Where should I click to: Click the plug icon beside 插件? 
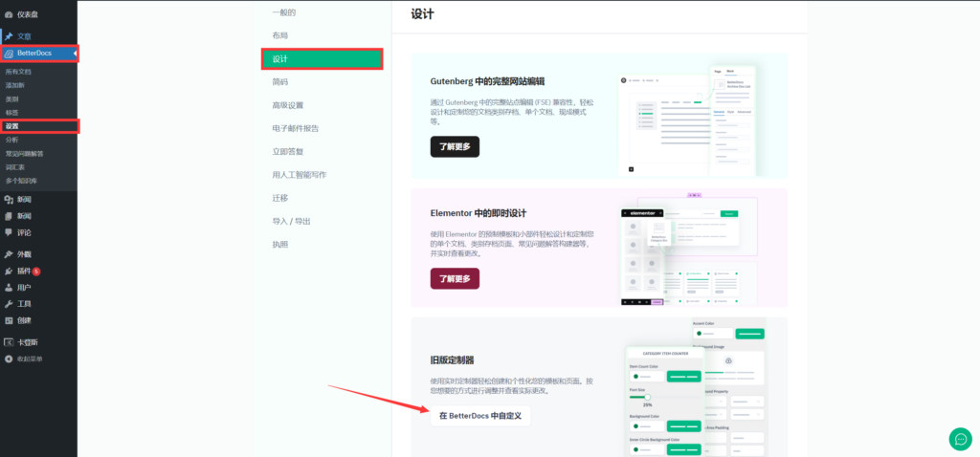9,272
